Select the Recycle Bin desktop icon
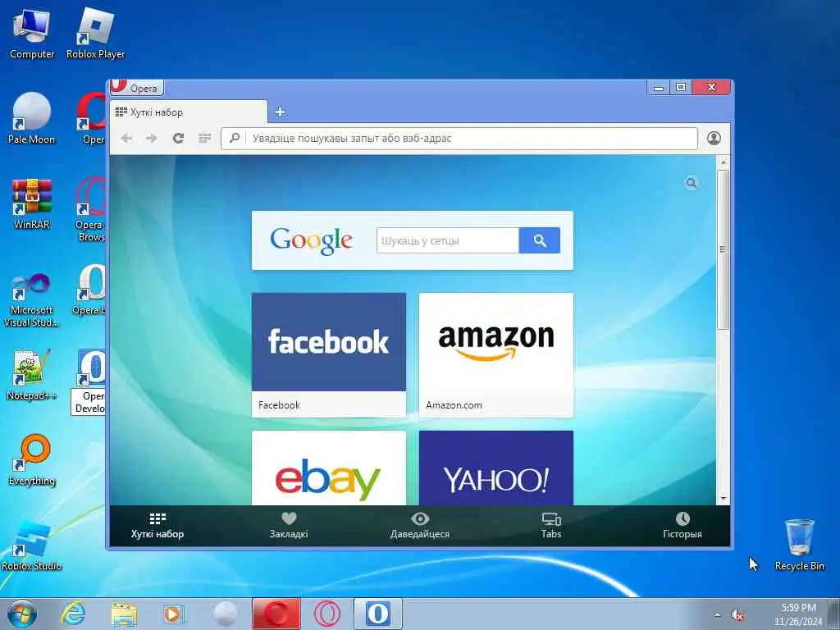This screenshot has width=840, height=630. coord(799,546)
